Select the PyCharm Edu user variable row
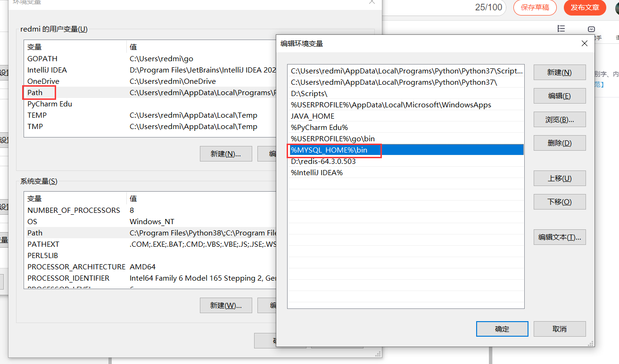 click(x=150, y=104)
